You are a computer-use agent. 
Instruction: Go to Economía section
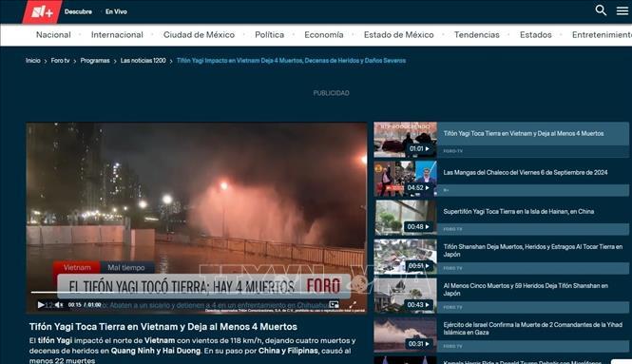point(324,35)
